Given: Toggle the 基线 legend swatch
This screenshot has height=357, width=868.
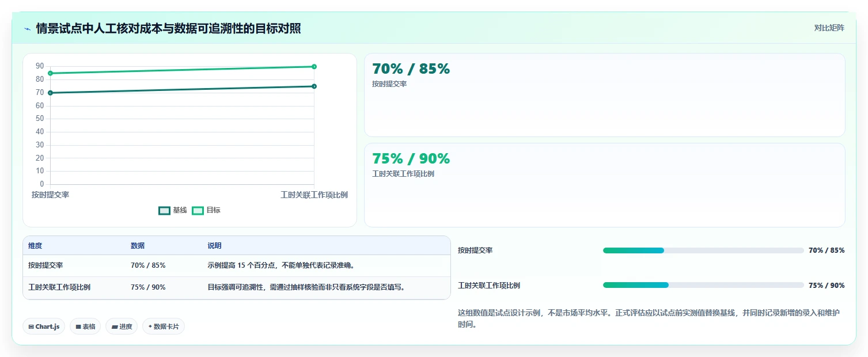Looking at the screenshot, I should [x=164, y=211].
